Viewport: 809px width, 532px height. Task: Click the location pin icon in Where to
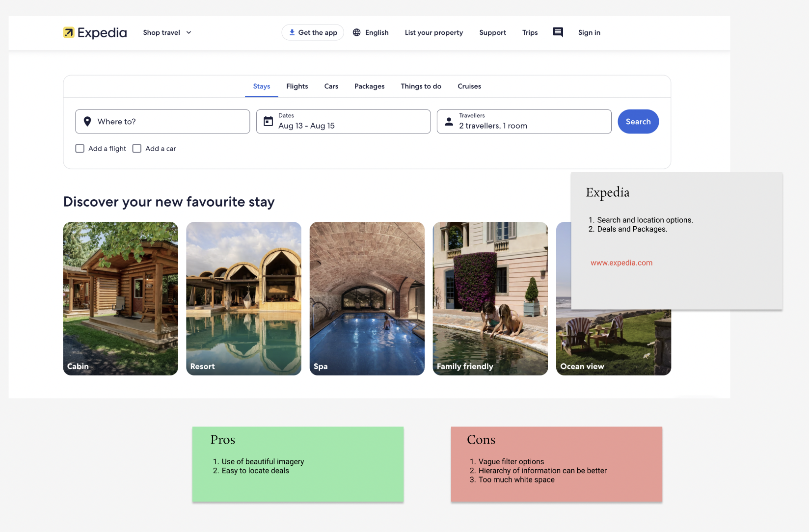[87, 122]
